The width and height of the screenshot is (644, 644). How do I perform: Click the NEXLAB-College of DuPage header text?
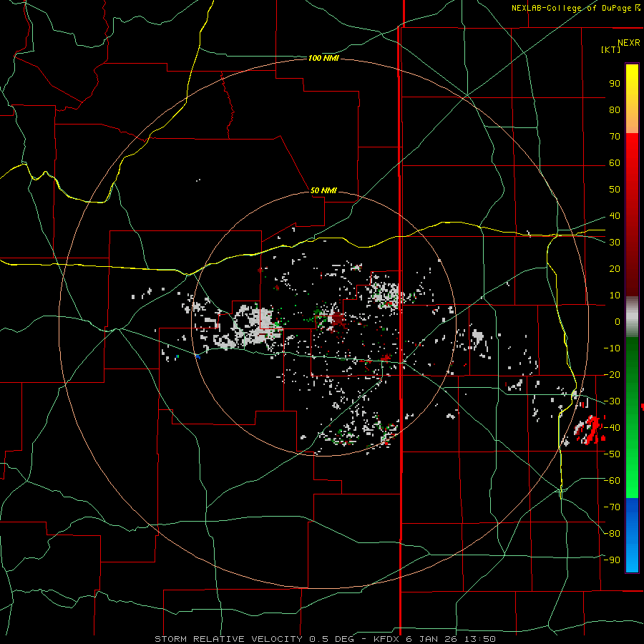click(x=575, y=8)
